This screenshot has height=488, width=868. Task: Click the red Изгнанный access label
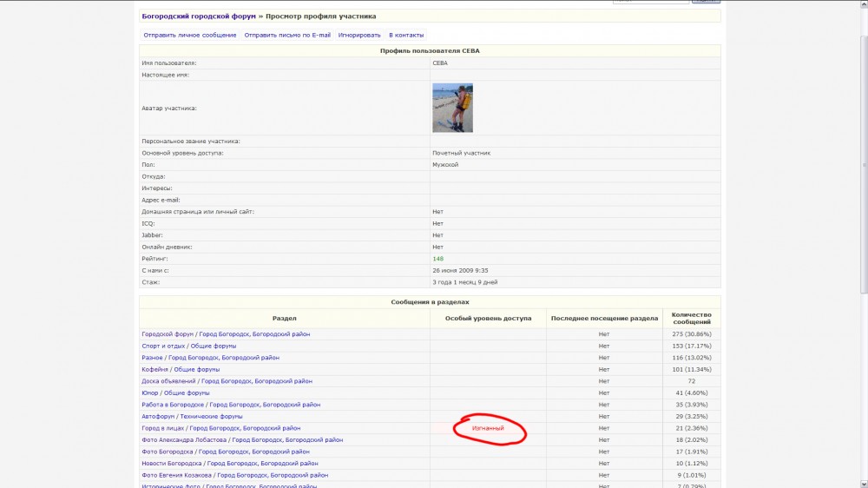point(488,428)
